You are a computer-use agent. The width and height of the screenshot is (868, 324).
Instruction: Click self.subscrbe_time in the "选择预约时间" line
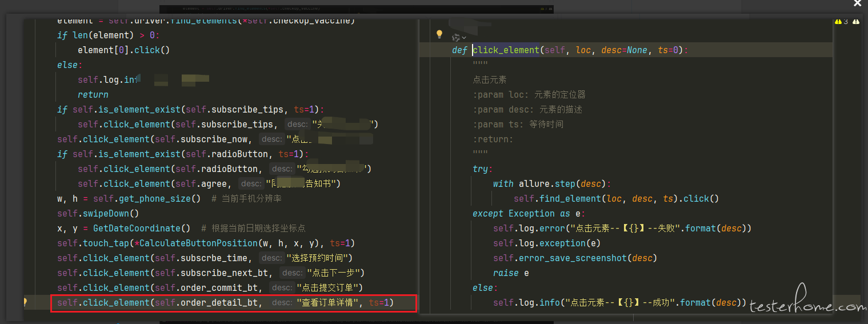202,258
